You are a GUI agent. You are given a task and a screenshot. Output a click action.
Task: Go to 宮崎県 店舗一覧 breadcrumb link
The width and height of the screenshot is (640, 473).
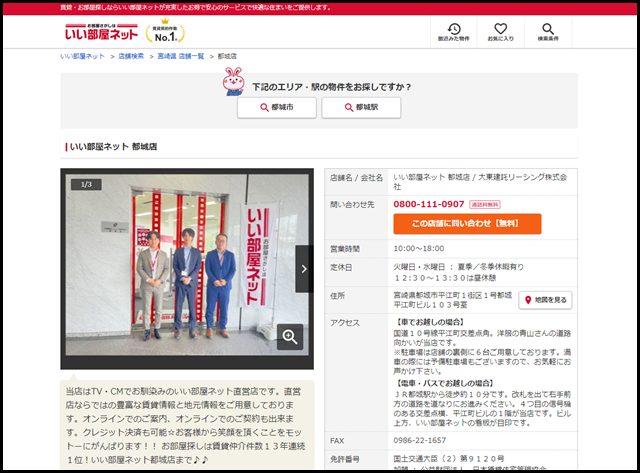(x=181, y=56)
